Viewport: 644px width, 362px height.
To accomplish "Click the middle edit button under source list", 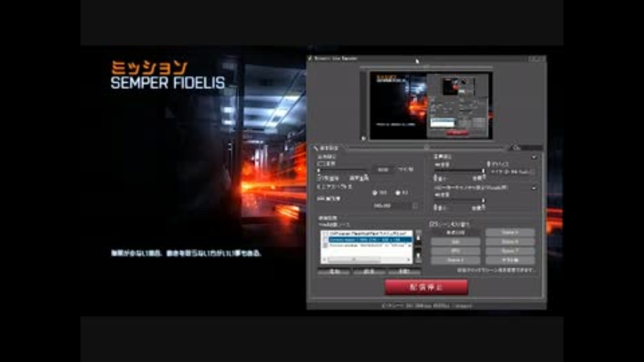I will (x=369, y=271).
